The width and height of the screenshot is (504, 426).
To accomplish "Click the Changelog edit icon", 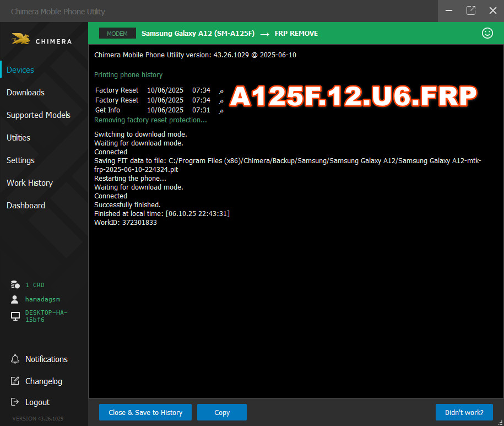I will coord(15,381).
